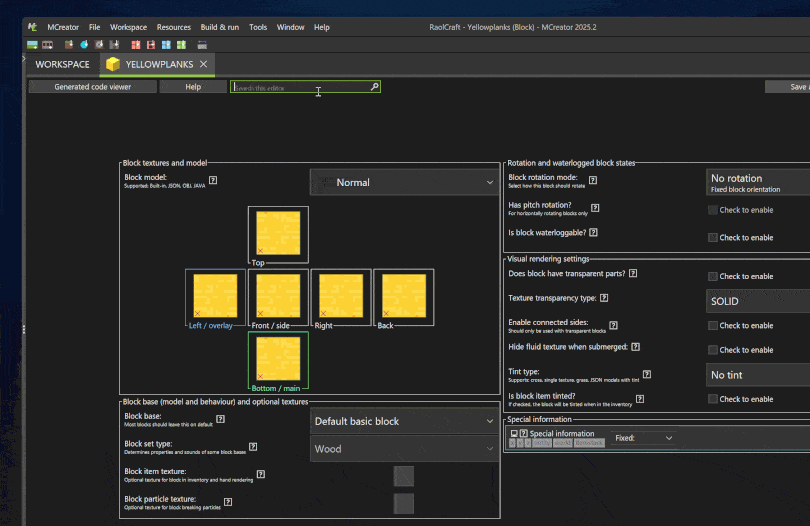
Task: Click the dirt block import toolbar icon
Action: (x=69, y=45)
